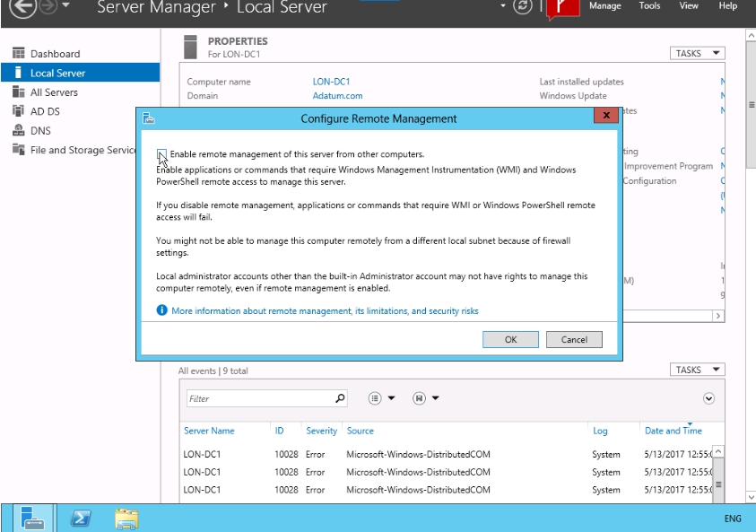Click the Dashboard icon in the sidebar
756x532 pixels.
[18, 53]
